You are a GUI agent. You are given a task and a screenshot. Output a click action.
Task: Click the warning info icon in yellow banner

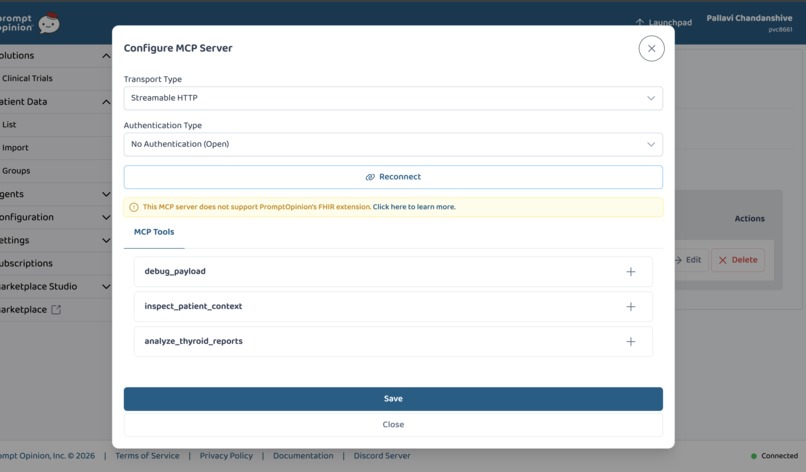click(x=134, y=207)
